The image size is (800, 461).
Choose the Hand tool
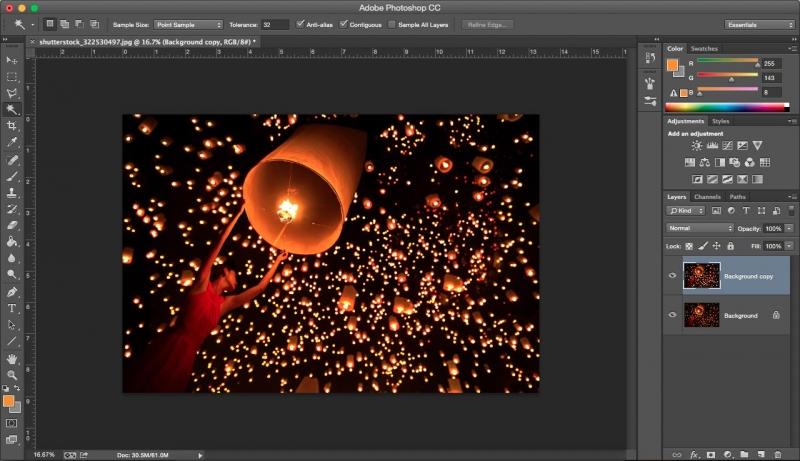pos(12,358)
